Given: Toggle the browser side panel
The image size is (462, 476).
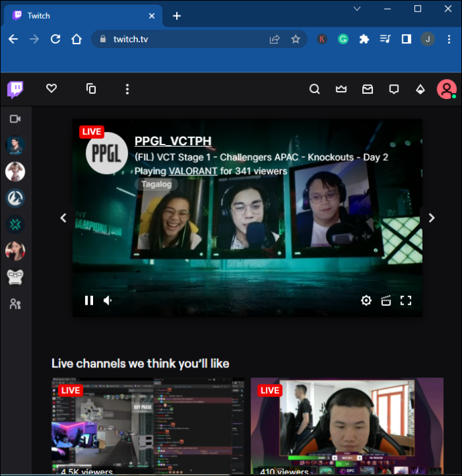Looking at the screenshot, I should (x=406, y=39).
